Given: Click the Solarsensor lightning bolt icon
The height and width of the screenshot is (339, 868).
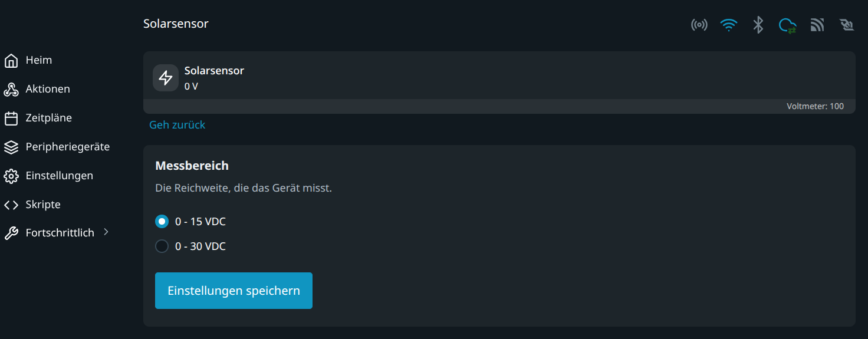Looking at the screenshot, I should 166,78.
